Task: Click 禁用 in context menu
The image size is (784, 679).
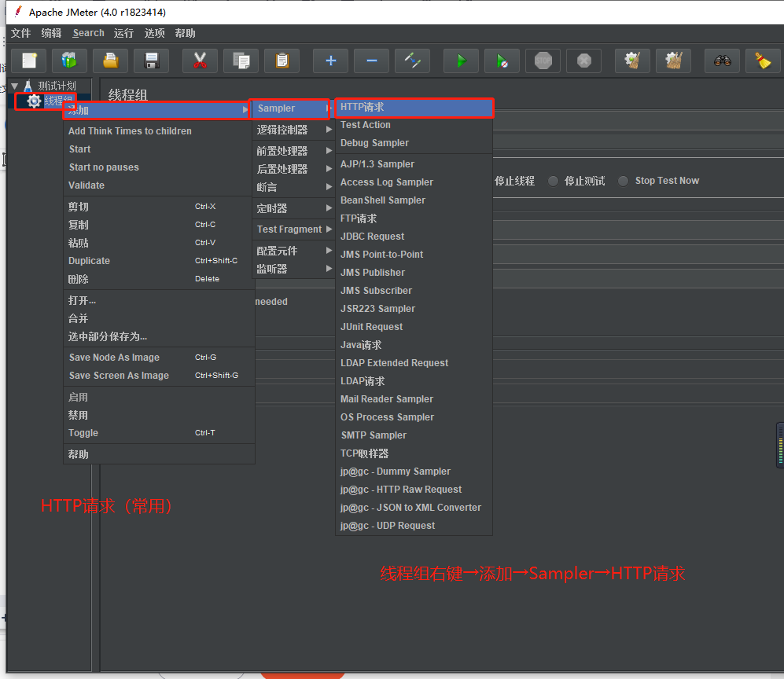Action: pos(159,415)
